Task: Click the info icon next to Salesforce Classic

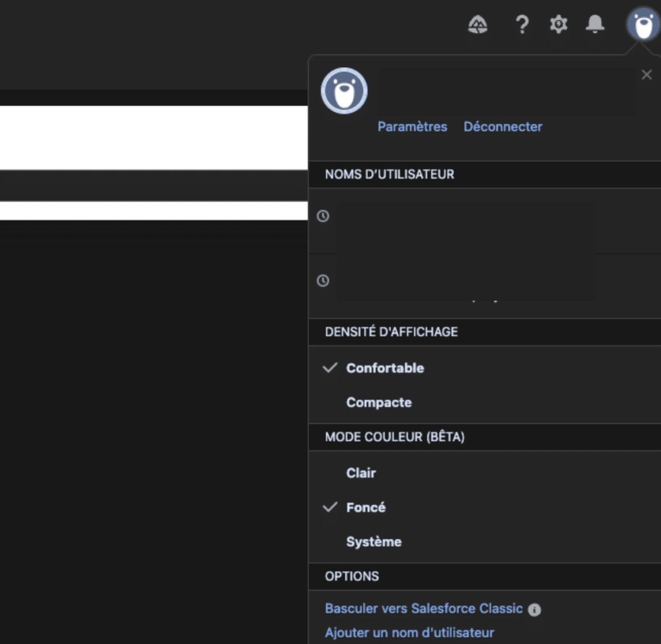Action: [534, 609]
